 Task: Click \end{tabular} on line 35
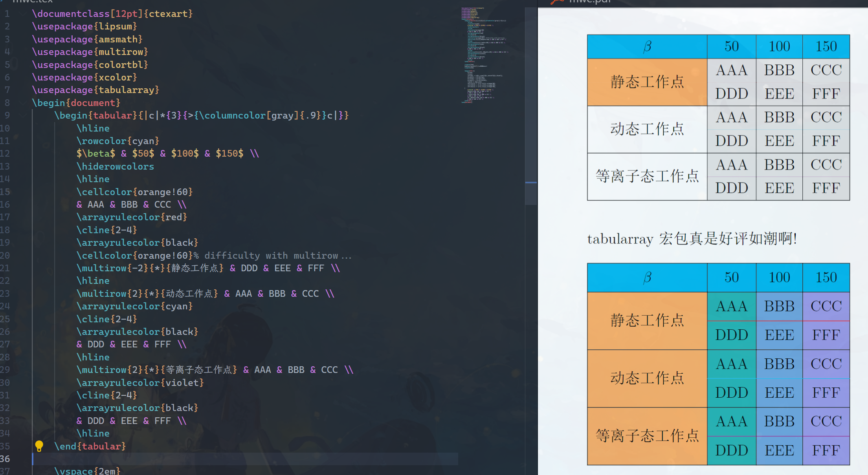coord(90,446)
